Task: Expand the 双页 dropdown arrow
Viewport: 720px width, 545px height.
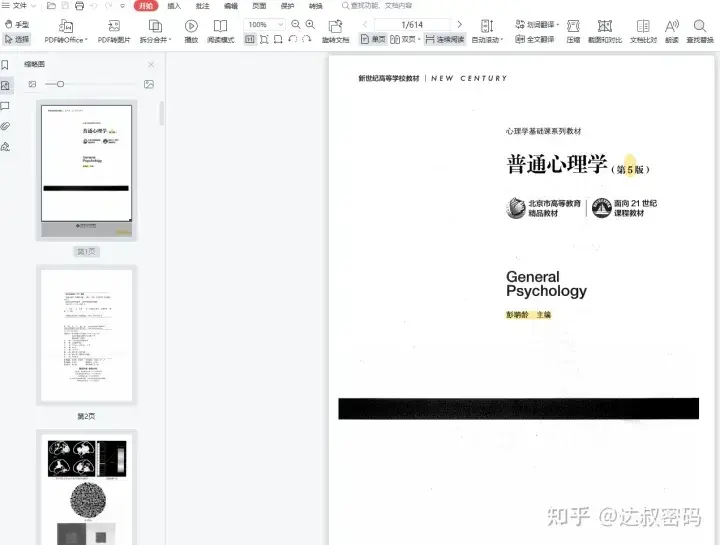Action: click(419, 39)
